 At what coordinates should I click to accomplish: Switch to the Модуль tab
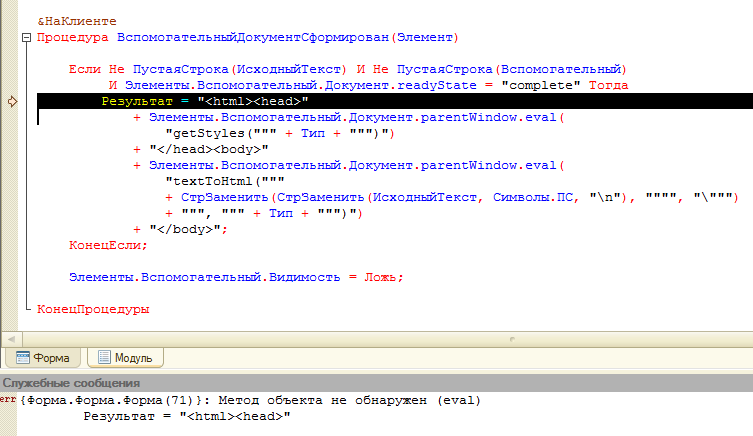click(125, 358)
